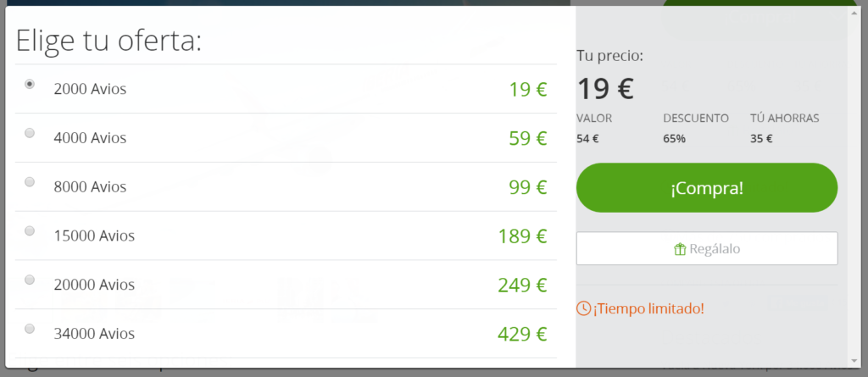Choose the 8000 Avios radio option
This screenshot has width=868, height=377.
30,181
